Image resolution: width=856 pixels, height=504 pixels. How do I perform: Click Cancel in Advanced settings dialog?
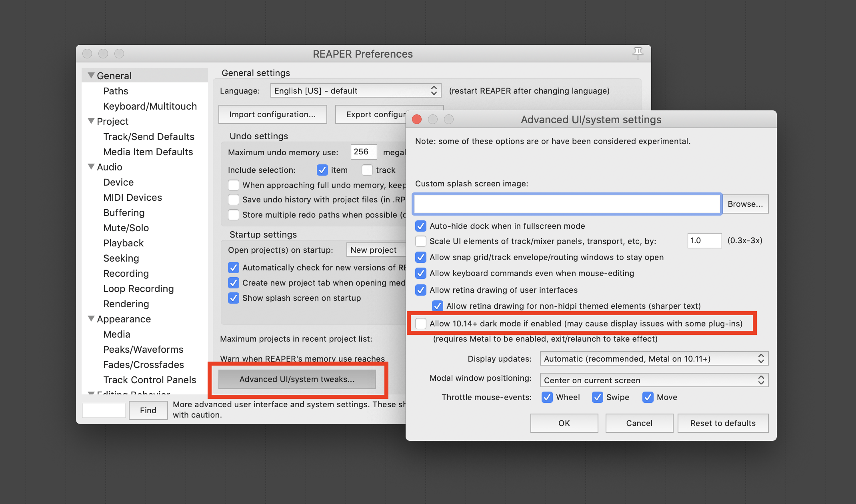[x=639, y=423]
